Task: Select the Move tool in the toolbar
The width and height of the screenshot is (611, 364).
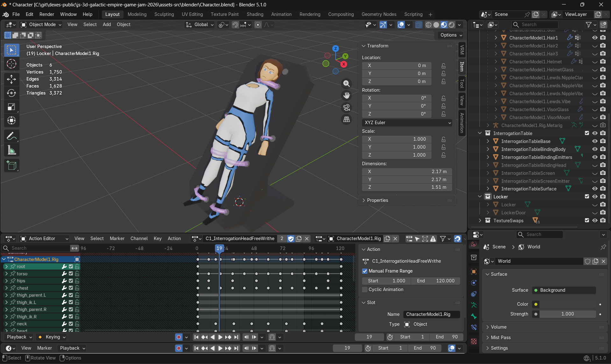Action: [x=11, y=79]
